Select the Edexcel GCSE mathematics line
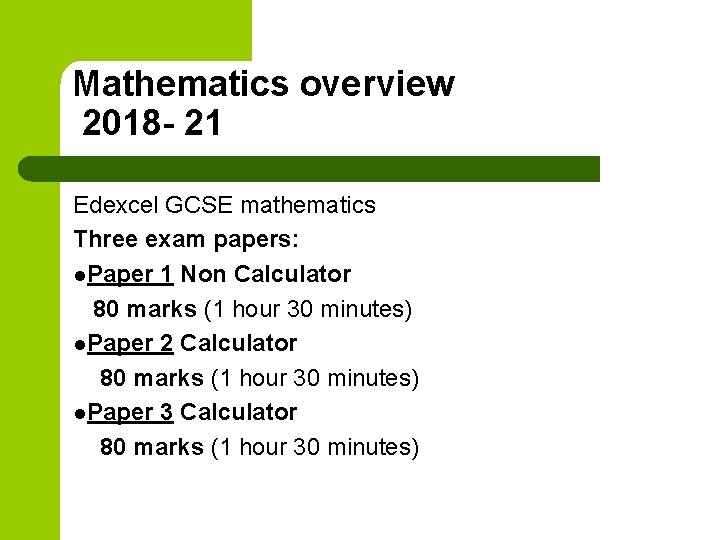The width and height of the screenshot is (720, 540). click(x=225, y=205)
